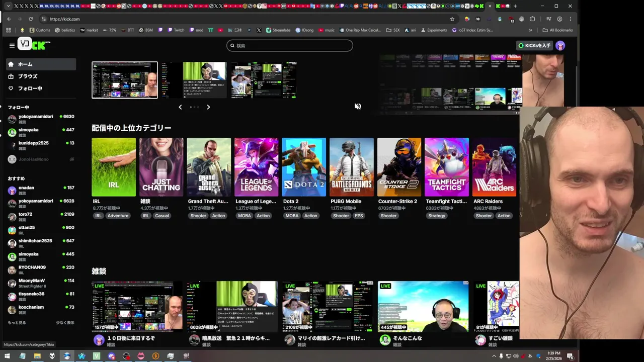Open the Chrome three-dot menu
The height and width of the screenshot is (362, 644).
(x=571, y=19)
